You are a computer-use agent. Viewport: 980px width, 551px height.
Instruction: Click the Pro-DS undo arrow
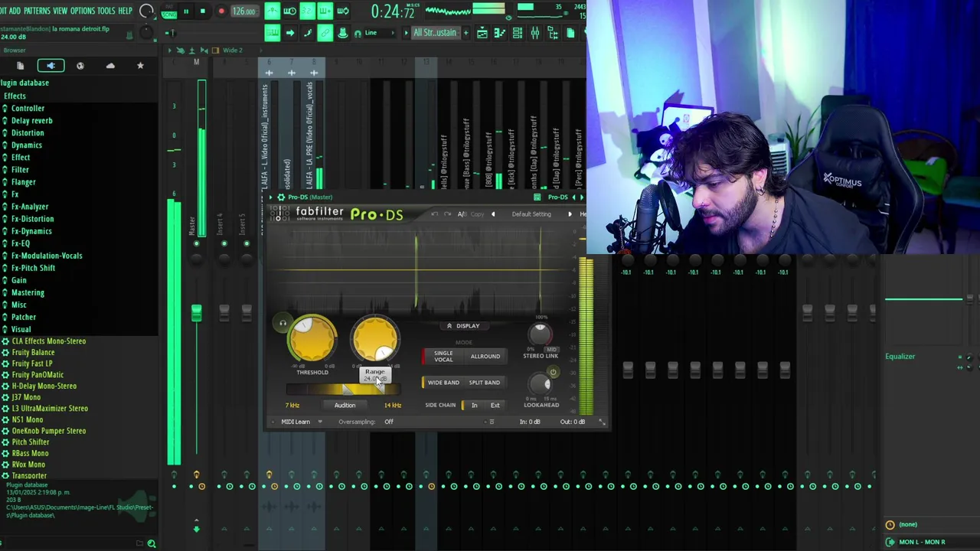click(x=435, y=214)
